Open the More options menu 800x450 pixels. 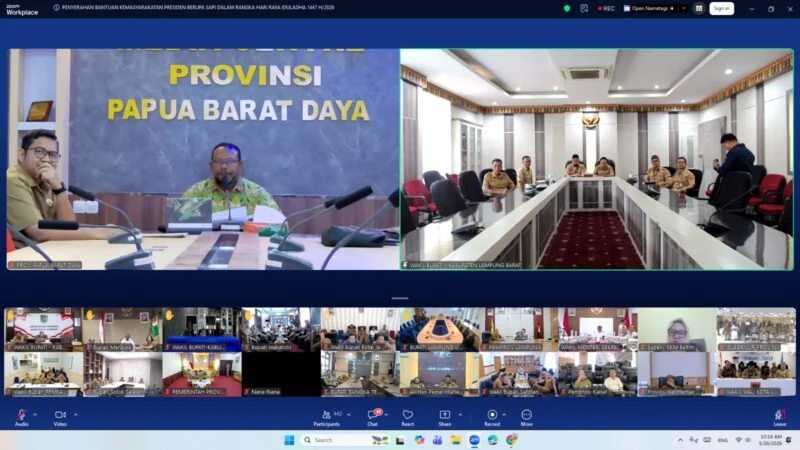[527, 417]
